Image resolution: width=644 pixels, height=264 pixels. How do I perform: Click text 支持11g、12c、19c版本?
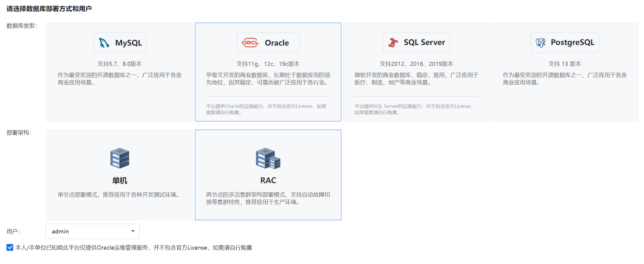[x=268, y=64]
